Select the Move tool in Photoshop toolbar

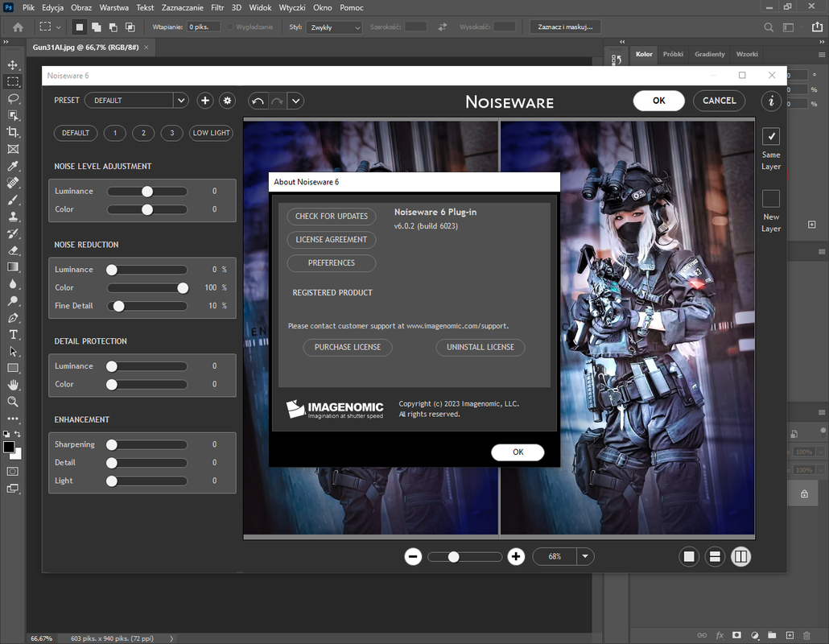point(13,65)
